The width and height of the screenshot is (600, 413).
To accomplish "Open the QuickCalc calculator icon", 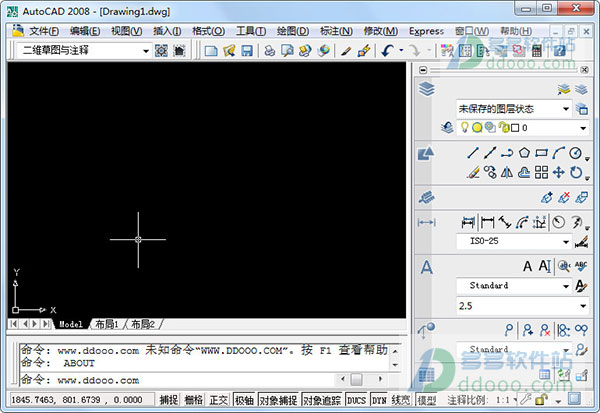I will (x=536, y=51).
